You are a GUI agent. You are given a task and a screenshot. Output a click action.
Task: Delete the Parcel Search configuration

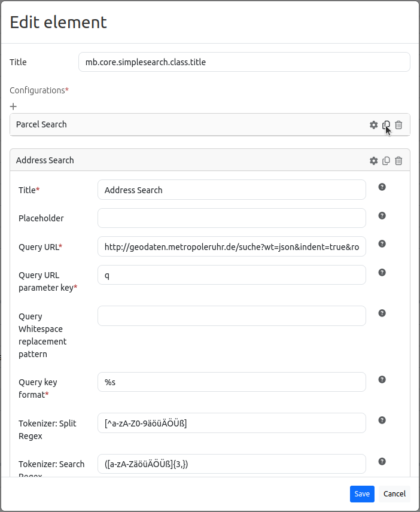click(398, 125)
